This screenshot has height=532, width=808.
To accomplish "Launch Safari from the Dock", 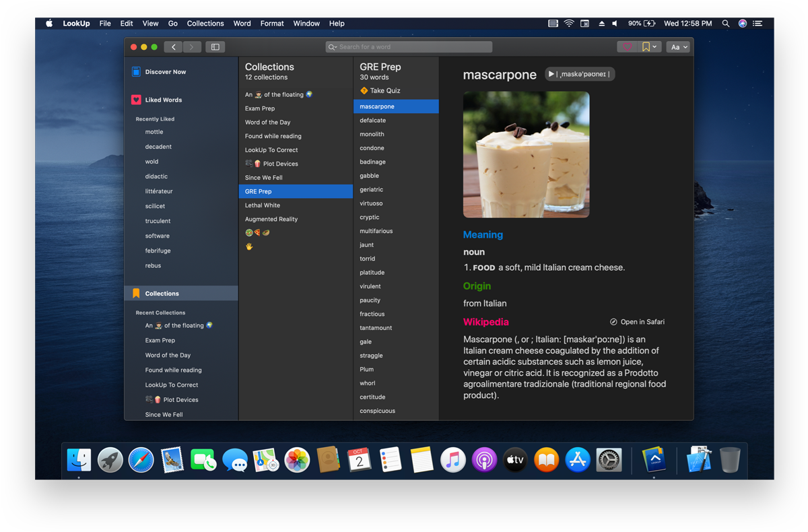I will [141, 460].
